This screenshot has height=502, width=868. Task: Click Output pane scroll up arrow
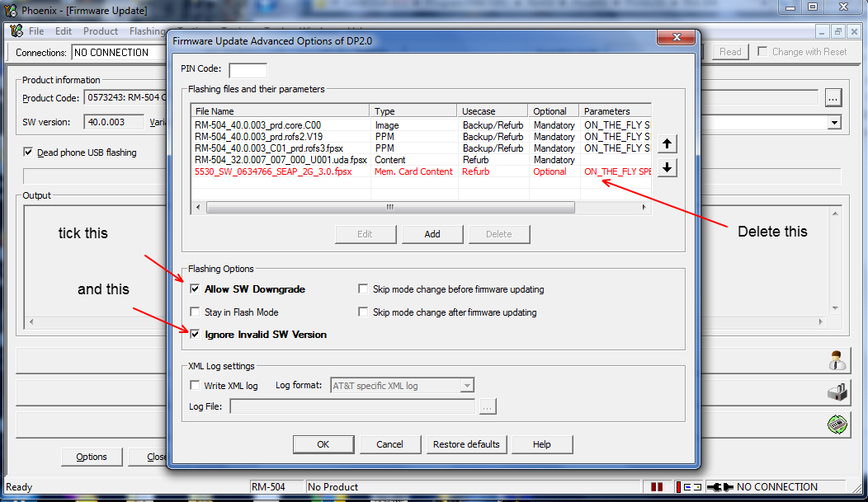tap(835, 213)
